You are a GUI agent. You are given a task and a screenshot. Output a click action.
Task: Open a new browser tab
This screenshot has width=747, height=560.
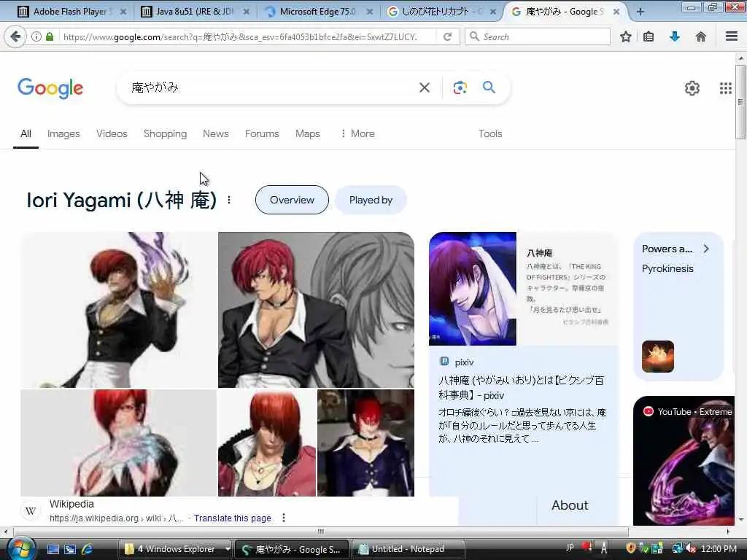[640, 12]
